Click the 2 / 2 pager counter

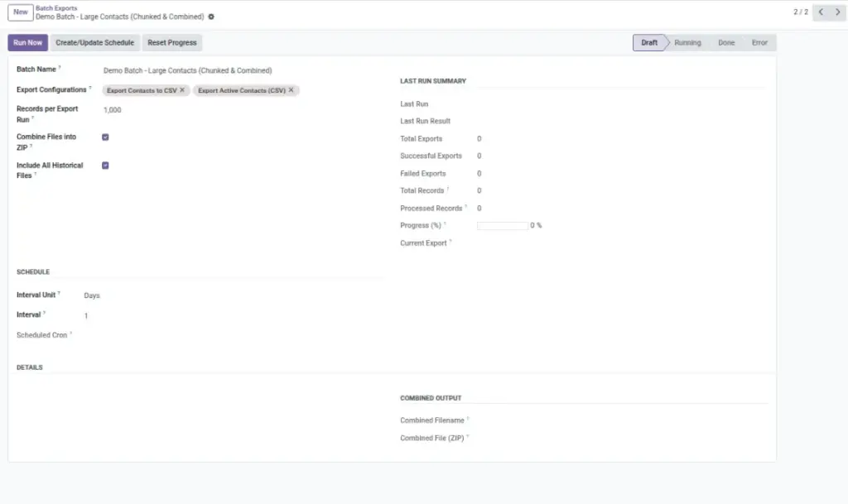801,12
